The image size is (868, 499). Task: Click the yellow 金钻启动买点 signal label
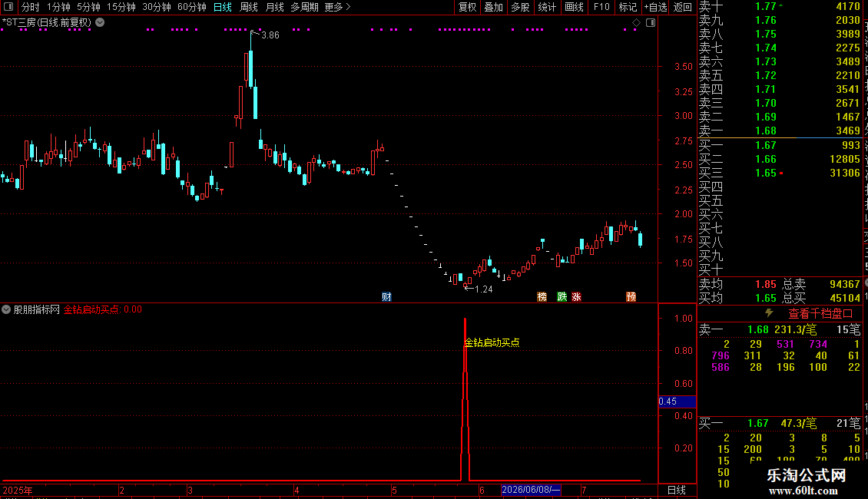492,343
